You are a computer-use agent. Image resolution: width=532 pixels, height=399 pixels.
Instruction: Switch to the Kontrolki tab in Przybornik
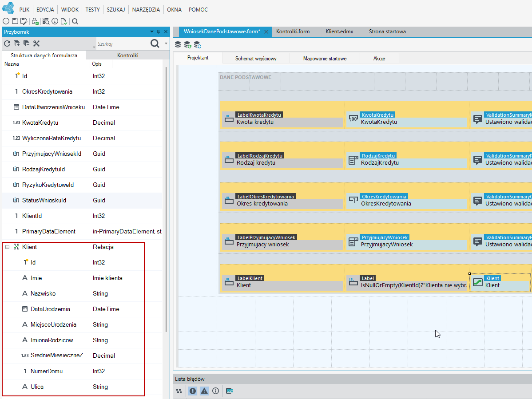coord(127,55)
